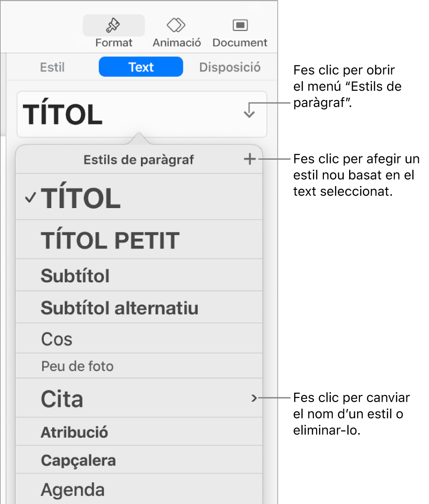This screenshot has height=504, width=429.
Task: Open the Disposició tab
Action: coord(230,67)
